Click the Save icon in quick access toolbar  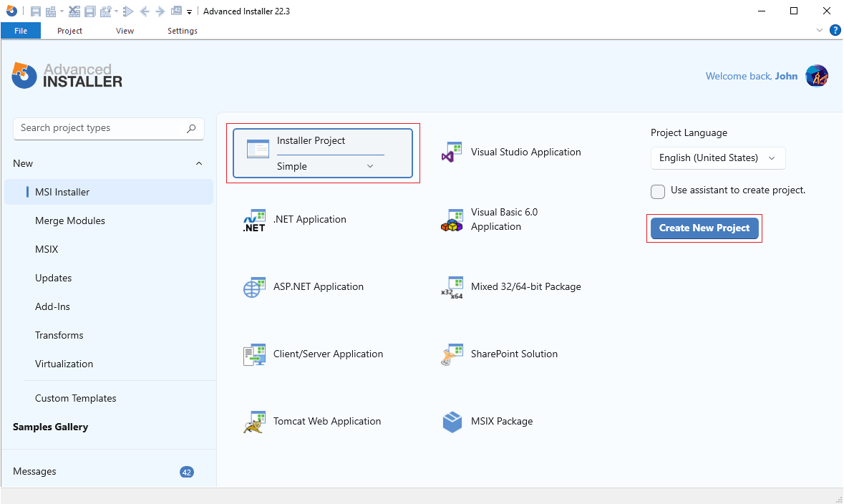click(x=36, y=11)
